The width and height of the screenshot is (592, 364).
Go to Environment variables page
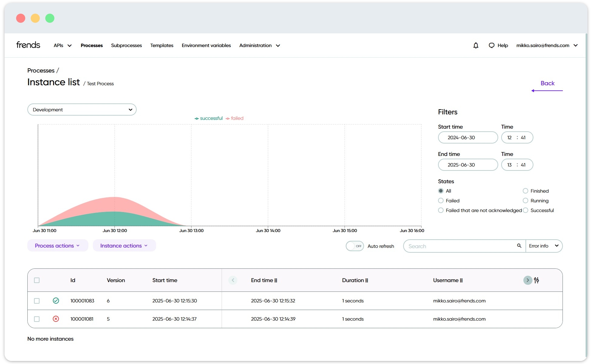point(206,45)
